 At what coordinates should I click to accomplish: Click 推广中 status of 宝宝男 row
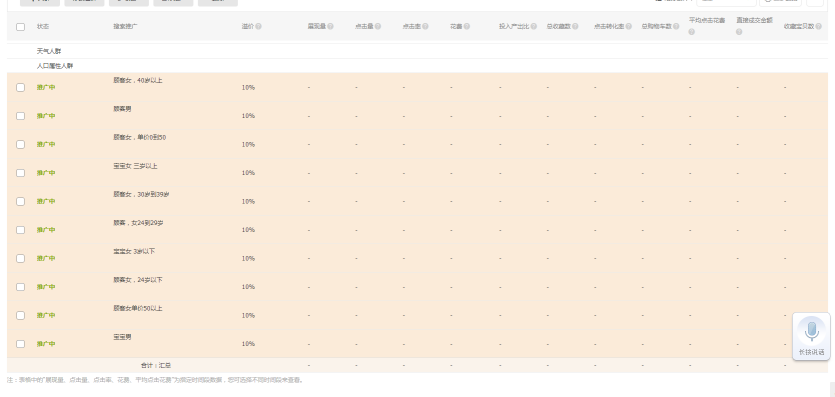(46, 344)
